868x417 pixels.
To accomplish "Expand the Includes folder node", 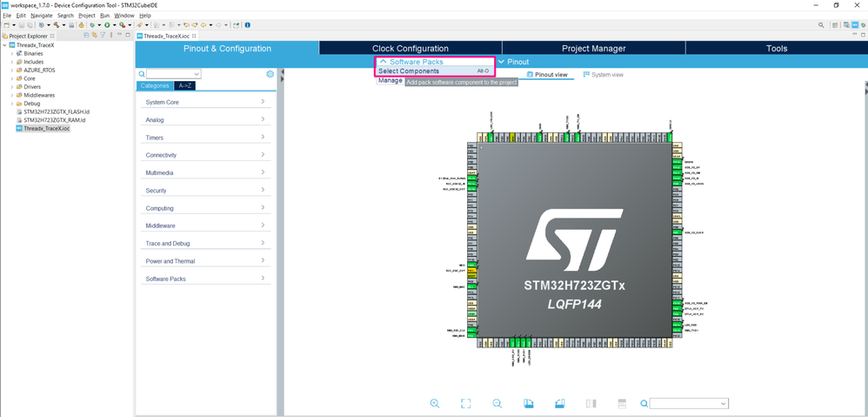I will point(12,62).
